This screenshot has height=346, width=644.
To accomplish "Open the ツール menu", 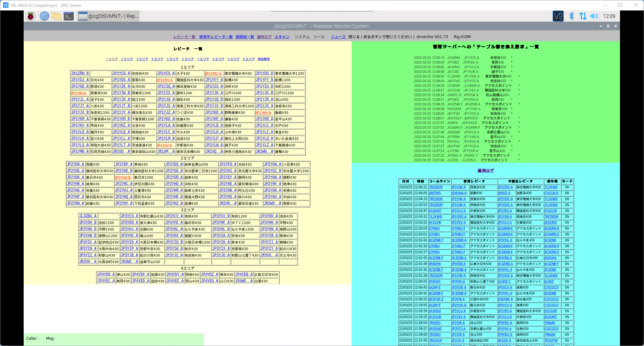I will [x=319, y=37].
